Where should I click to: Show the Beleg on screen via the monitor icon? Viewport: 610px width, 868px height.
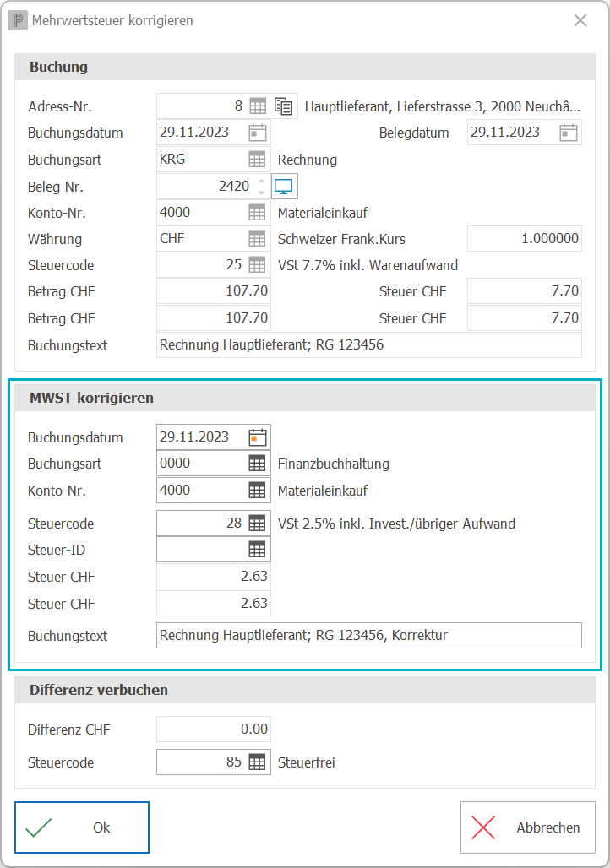284,186
